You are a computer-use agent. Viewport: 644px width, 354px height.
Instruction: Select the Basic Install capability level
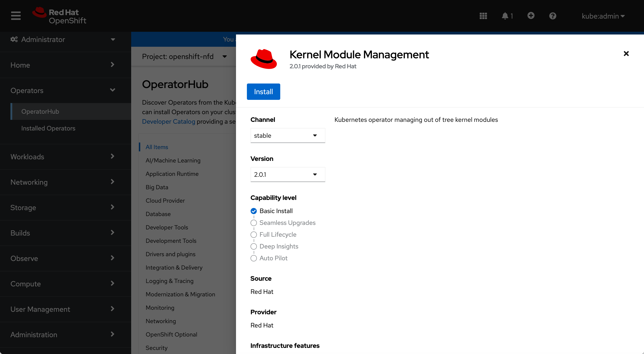(254, 211)
